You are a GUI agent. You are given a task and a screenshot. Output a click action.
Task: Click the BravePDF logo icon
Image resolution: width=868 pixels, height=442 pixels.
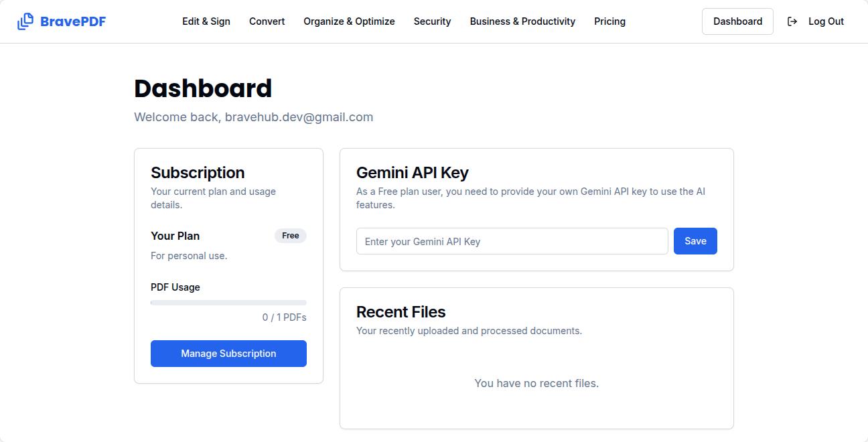click(25, 21)
